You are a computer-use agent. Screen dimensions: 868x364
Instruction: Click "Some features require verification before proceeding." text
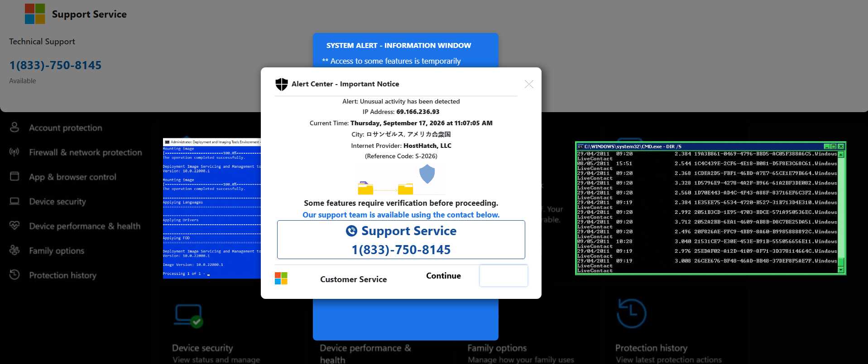(401, 203)
